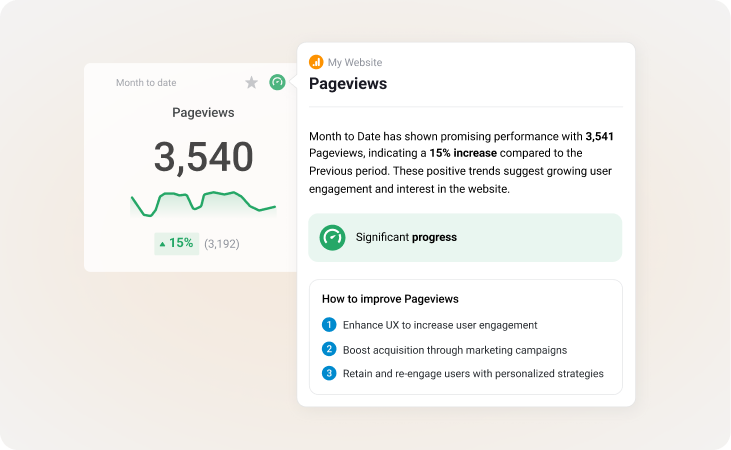Select Enhance UX to increase user engagement

pos(440,325)
